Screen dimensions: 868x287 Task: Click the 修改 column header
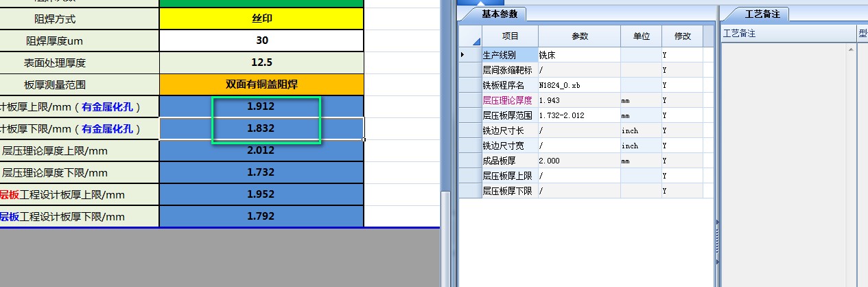click(x=682, y=36)
